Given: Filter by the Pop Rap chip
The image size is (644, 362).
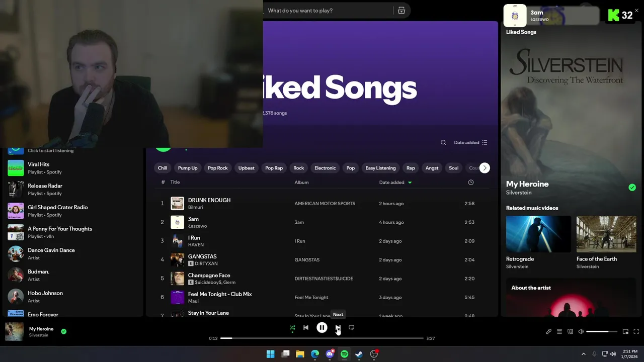Looking at the screenshot, I should pos(274,168).
